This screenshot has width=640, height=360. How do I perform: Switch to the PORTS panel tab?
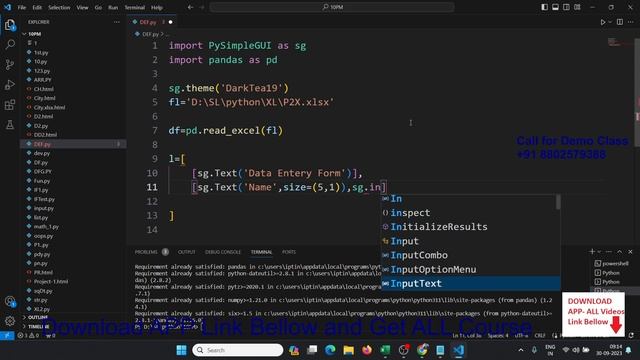click(289, 252)
